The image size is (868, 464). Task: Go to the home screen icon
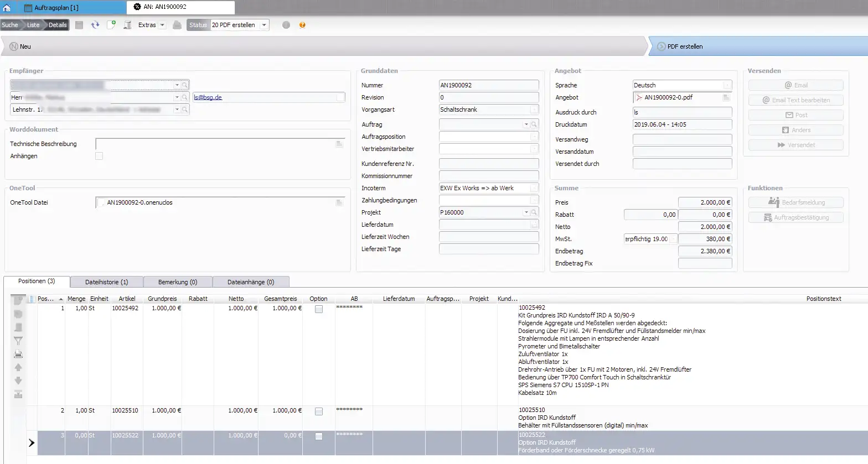7,8
